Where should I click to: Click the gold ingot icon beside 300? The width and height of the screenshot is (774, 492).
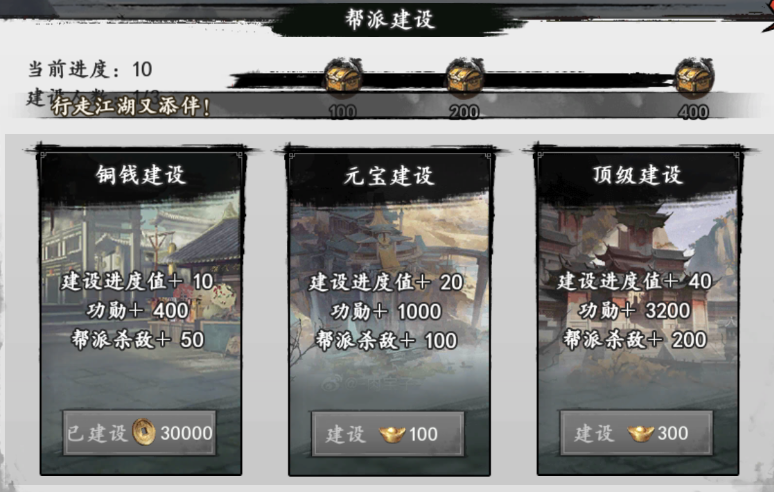click(640, 433)
